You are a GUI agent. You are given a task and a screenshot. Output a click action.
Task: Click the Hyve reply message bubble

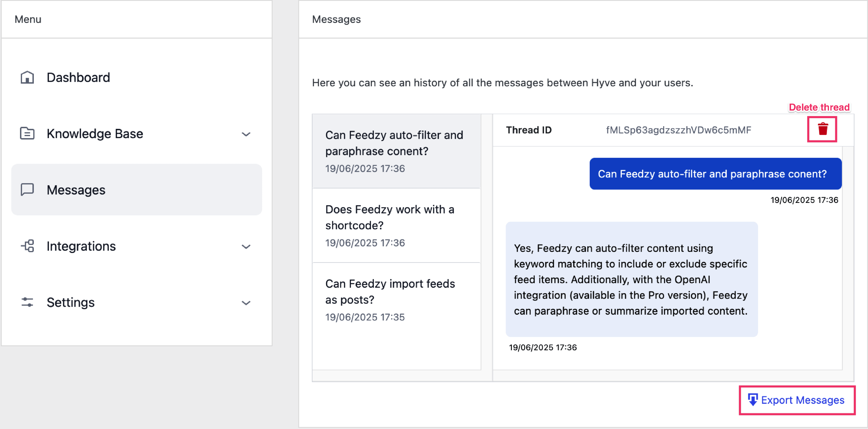pyautogui.click(x=631, y=279)
